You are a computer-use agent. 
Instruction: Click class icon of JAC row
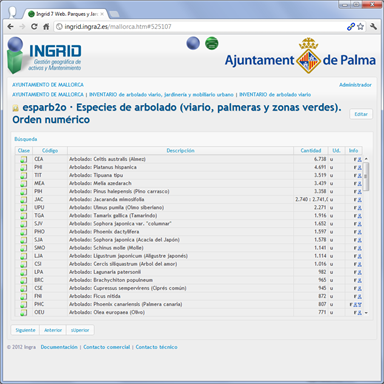[x=23, y=200]
